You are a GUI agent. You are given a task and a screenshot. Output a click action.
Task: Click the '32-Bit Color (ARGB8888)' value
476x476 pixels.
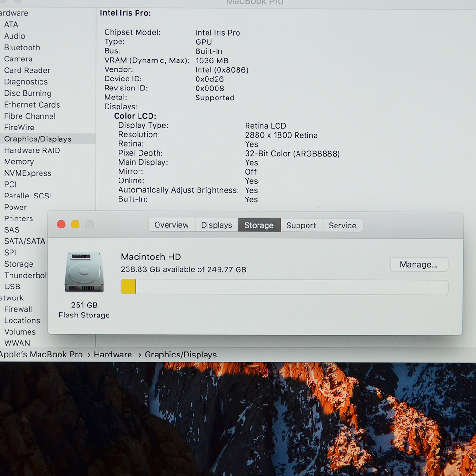point(292,154)
